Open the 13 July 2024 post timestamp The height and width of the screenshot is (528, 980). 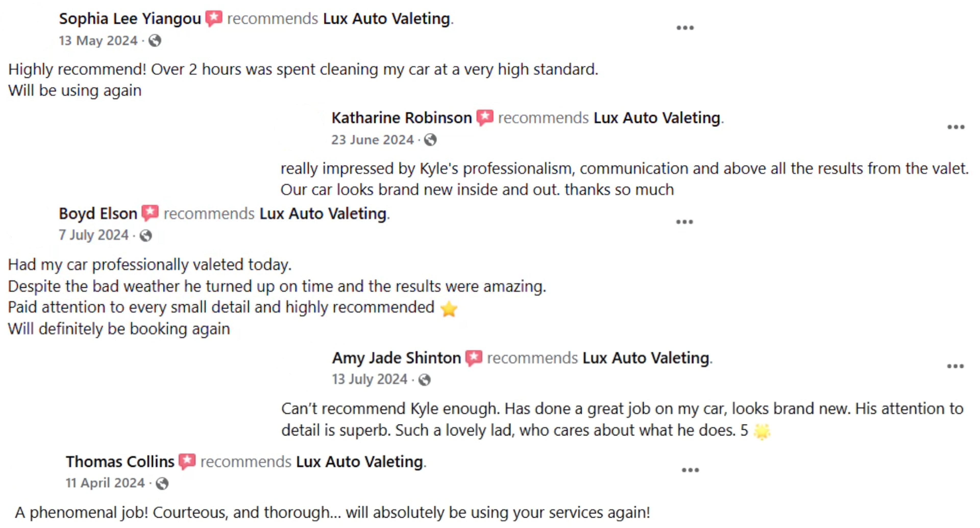tap(369, 379)
